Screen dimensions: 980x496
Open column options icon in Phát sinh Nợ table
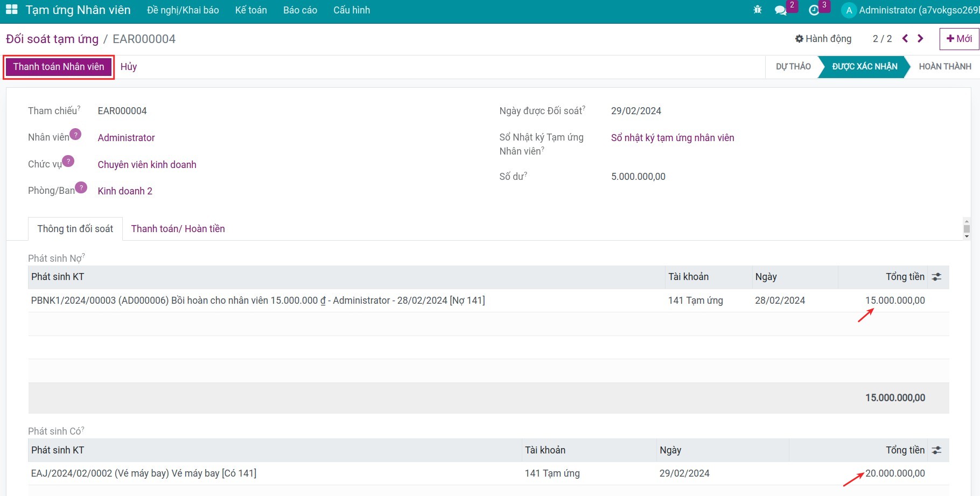937,277
